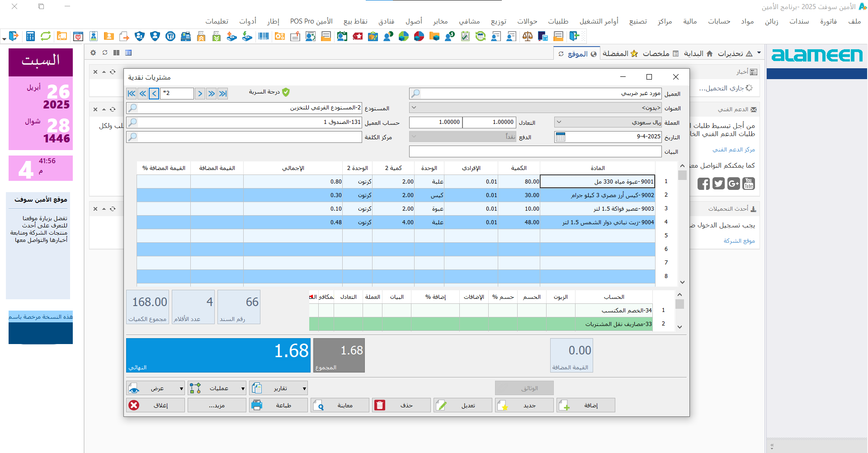The image size is (868, 453).
Task: Go to the first record with the navigation arrow
Action: tap(132, 94)
